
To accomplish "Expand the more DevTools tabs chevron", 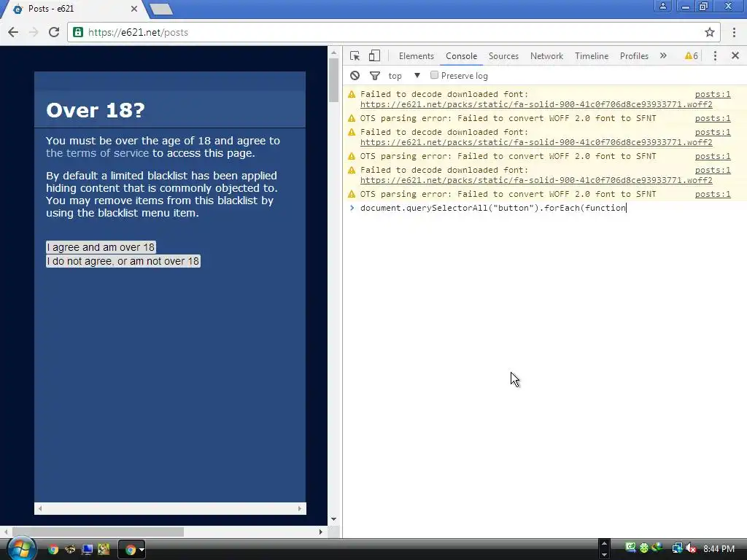I will [663, 55].
